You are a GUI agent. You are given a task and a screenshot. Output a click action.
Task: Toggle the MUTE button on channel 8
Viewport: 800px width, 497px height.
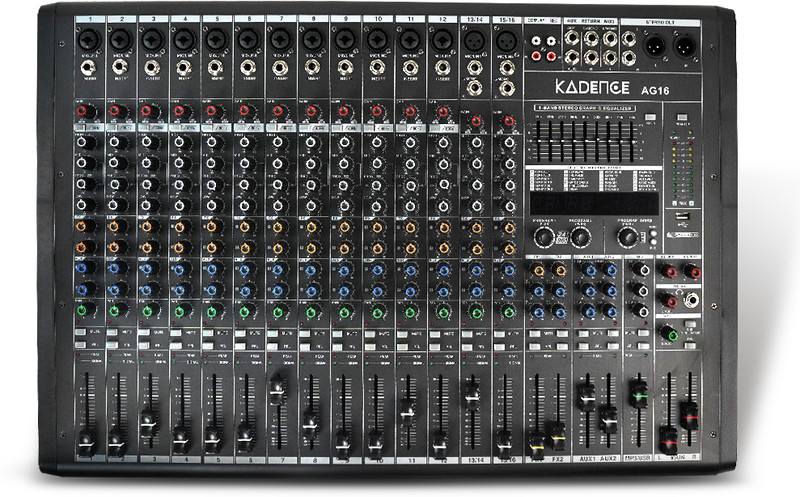click(305, 333)
